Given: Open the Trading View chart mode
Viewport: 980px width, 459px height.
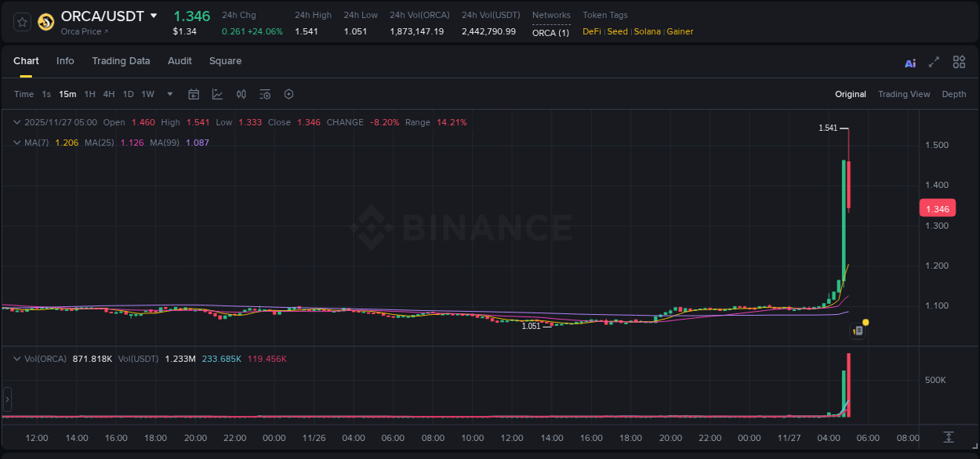Looking at the screenshot, I should pyautogui.click(x=903, y=93).
